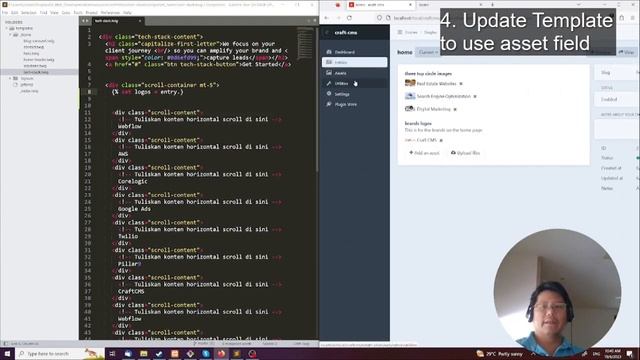640x360 pixels.
Task: Open File Explorer from the taskbar
Action: pyautogui.click(x=144, y=353)
